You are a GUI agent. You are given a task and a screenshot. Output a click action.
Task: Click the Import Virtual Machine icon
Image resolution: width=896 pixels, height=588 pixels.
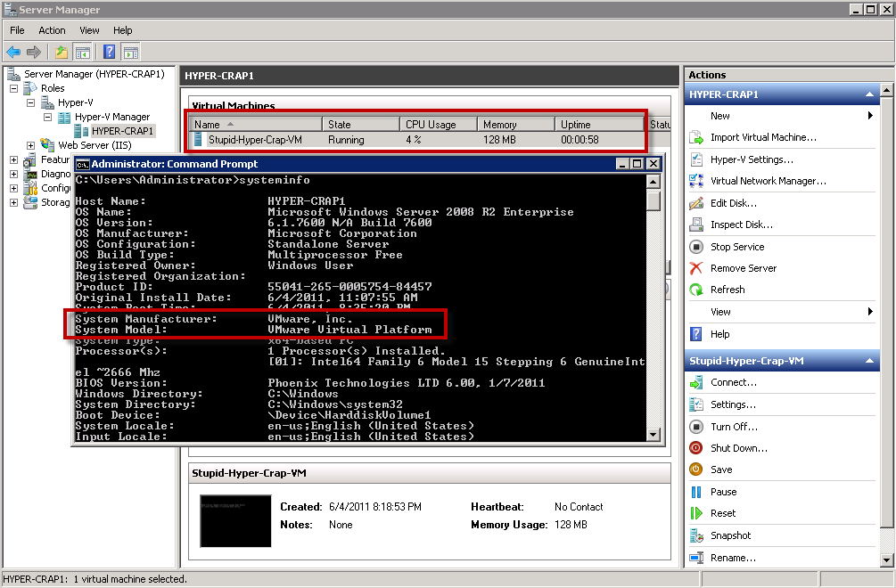pyautogui.click(x=696, y=137)
